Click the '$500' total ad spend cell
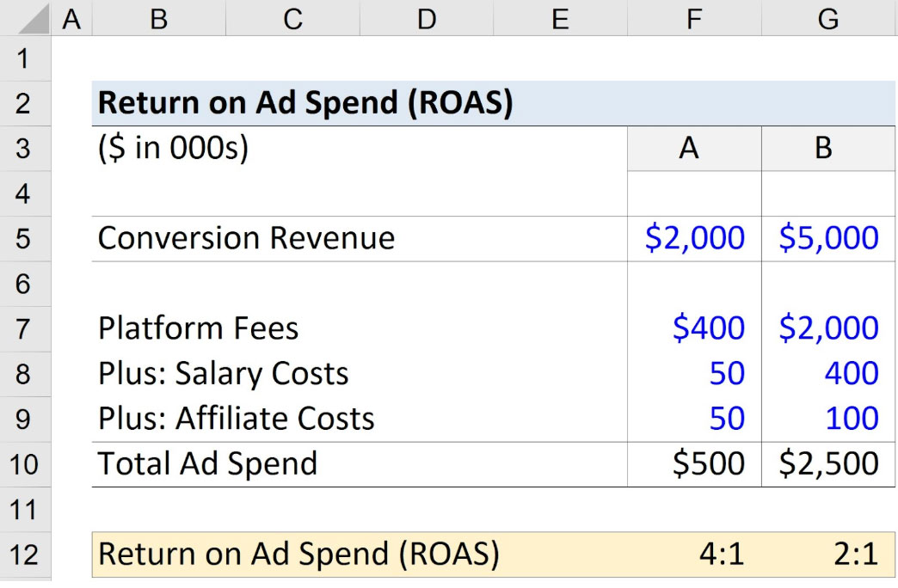The image size is (898, 588). coord(694,464)
